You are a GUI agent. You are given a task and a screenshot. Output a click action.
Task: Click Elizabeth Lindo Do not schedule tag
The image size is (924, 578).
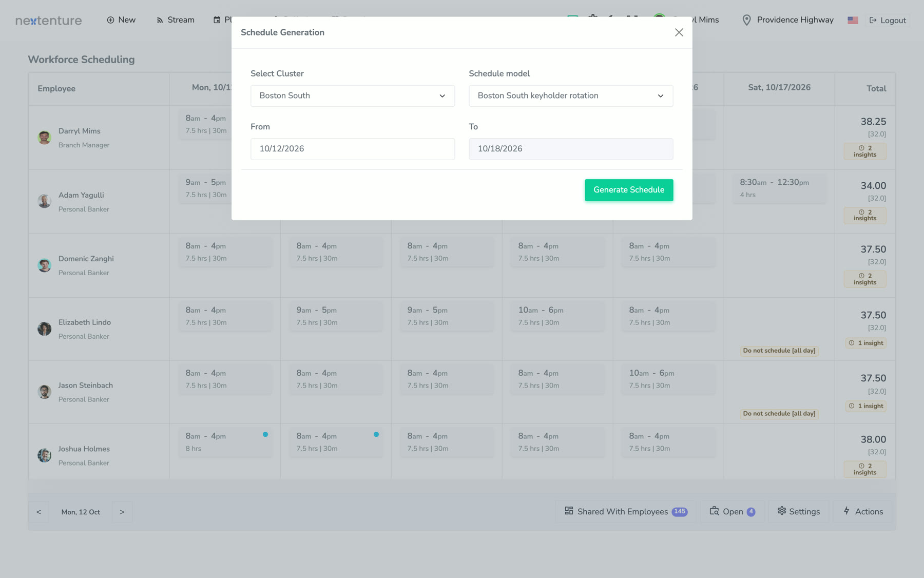(x=779, y=351)
